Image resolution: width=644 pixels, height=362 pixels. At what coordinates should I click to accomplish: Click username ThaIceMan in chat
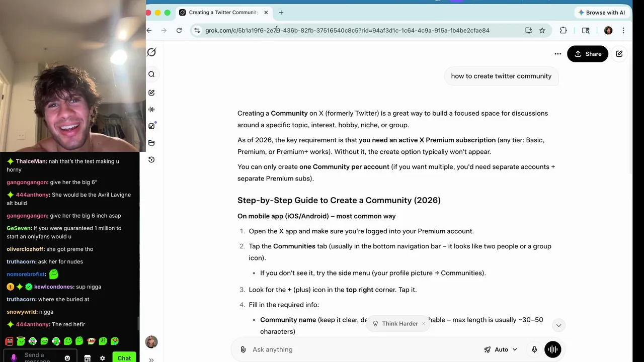coord(31,161)
